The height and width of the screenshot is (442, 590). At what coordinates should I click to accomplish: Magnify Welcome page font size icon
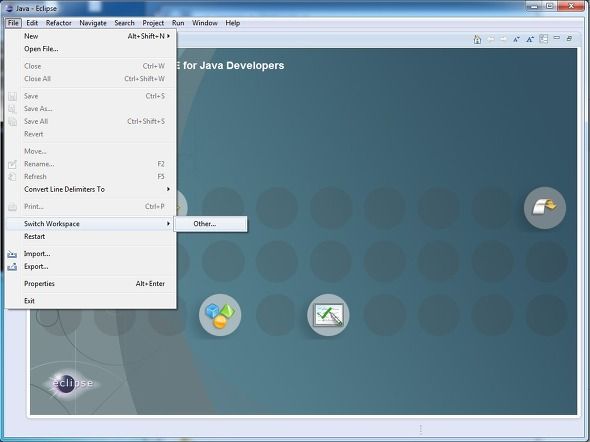coord(530,39)
